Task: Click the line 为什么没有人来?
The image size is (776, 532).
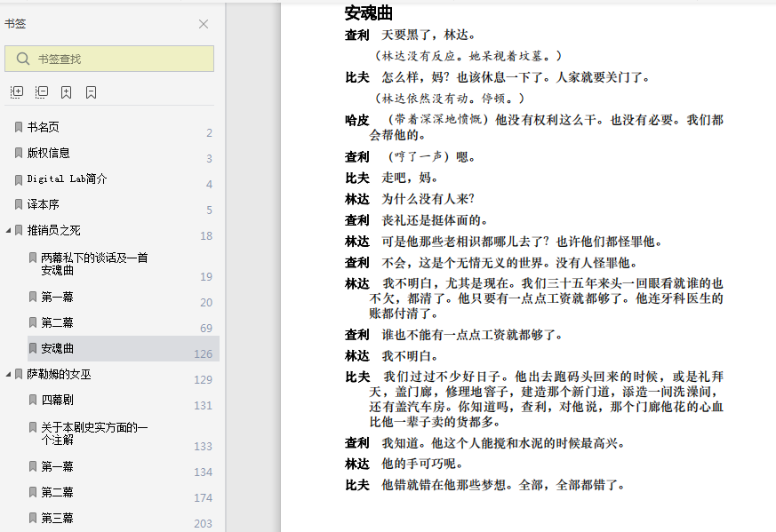Action: point(428,199)
